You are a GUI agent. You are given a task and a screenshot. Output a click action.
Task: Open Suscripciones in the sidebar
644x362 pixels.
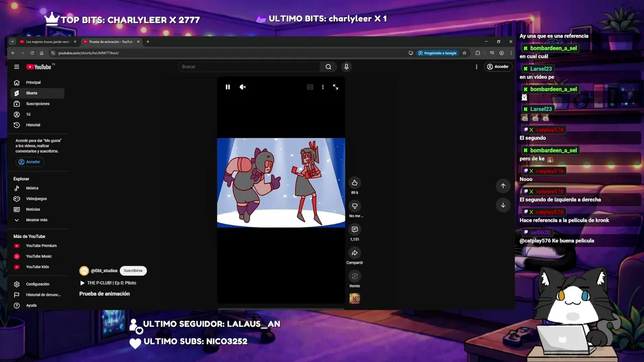pos(37,104)
